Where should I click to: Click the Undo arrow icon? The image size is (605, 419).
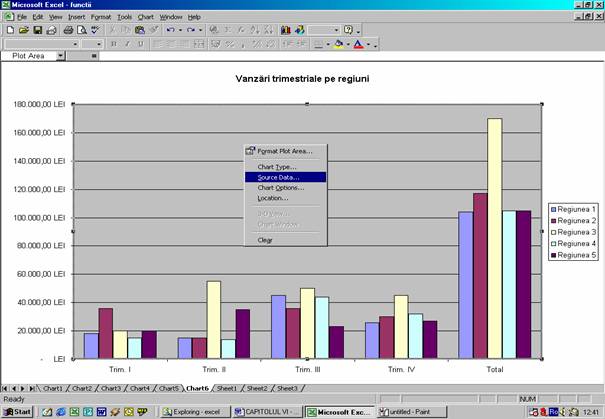[170, 30]
